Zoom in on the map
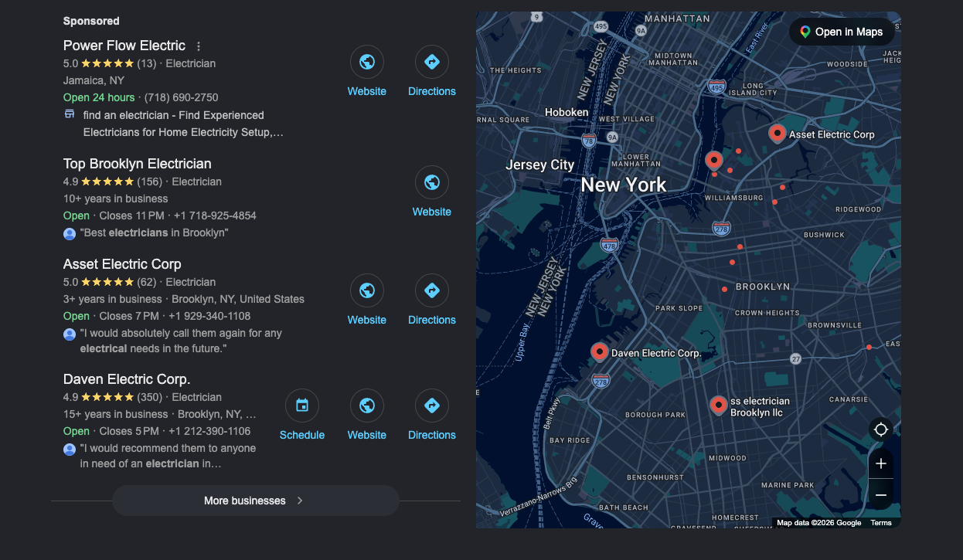Screen dimensions: 963x560 (881, 463)
